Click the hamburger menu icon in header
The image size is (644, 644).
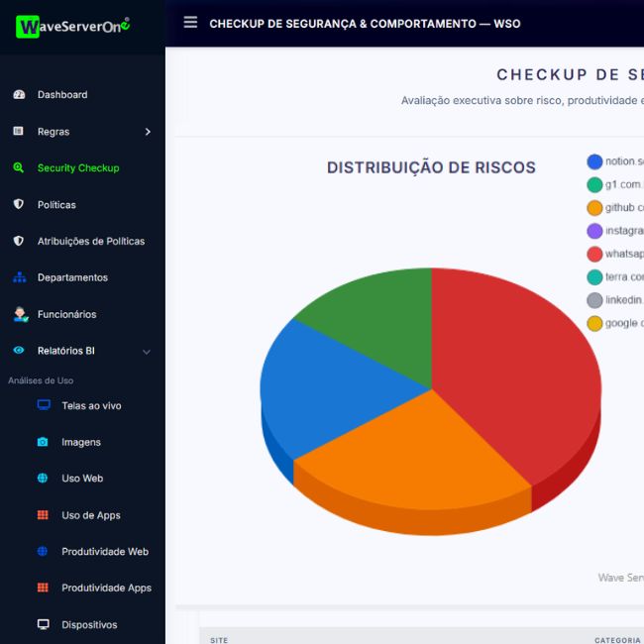tap(190, 23)
